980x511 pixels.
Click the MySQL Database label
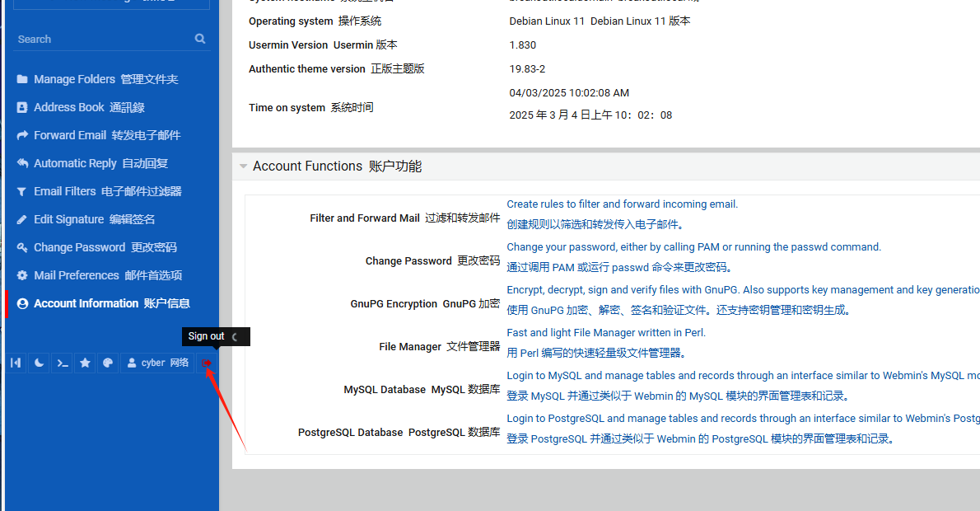pos(422,390)
